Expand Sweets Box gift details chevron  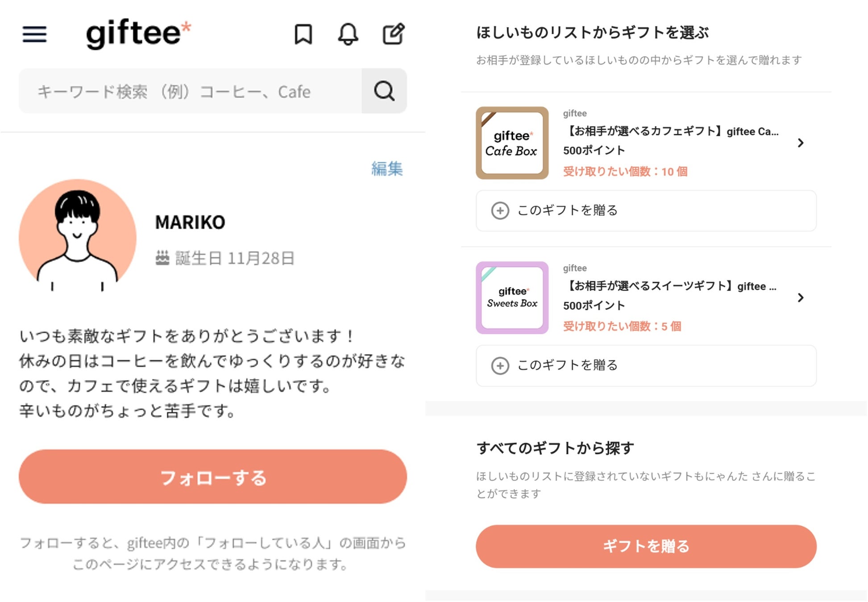click(x=801, y=297)
